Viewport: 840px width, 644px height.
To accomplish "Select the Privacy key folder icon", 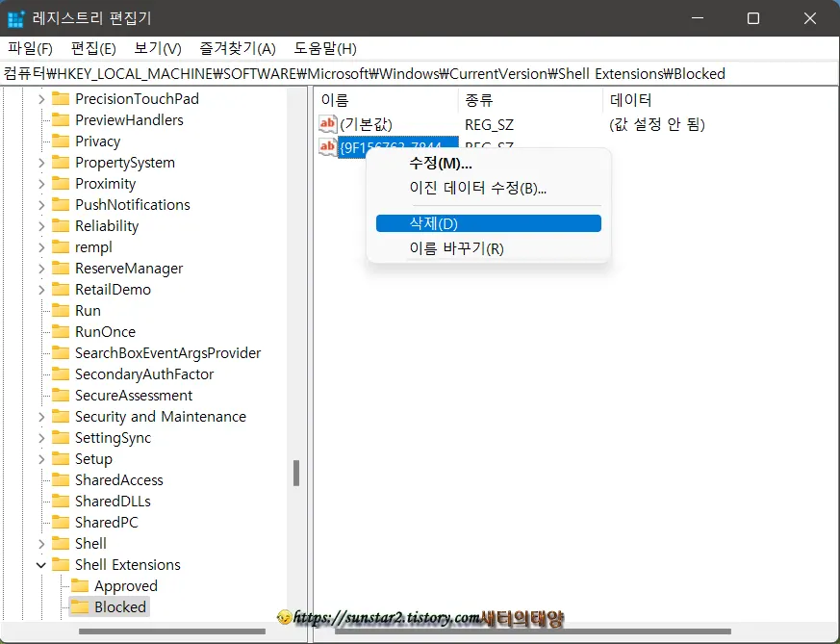I will (x=59, y=141).
